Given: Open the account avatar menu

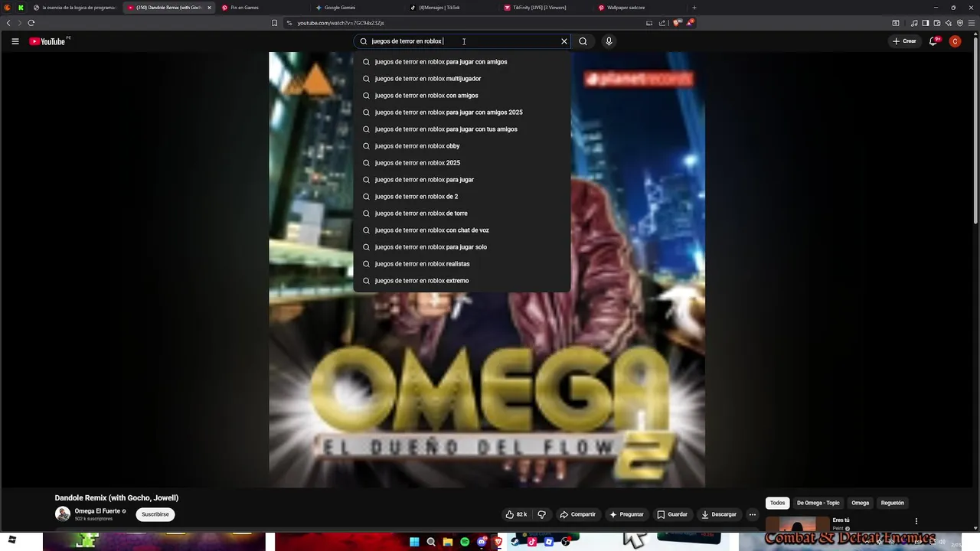Looking at the screenshot, I should click(955, 41).
